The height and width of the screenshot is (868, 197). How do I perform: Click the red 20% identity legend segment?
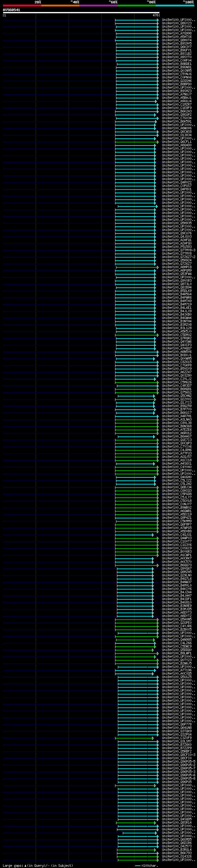[22, 6]
